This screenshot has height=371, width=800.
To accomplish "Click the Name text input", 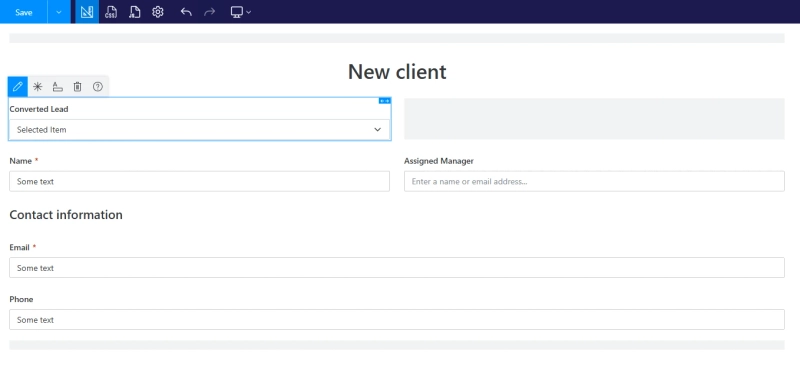I will coord(199,181).
